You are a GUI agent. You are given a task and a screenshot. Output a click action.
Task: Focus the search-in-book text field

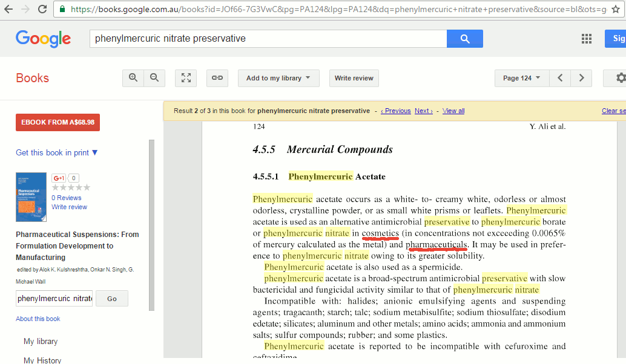tap(54, 299)
